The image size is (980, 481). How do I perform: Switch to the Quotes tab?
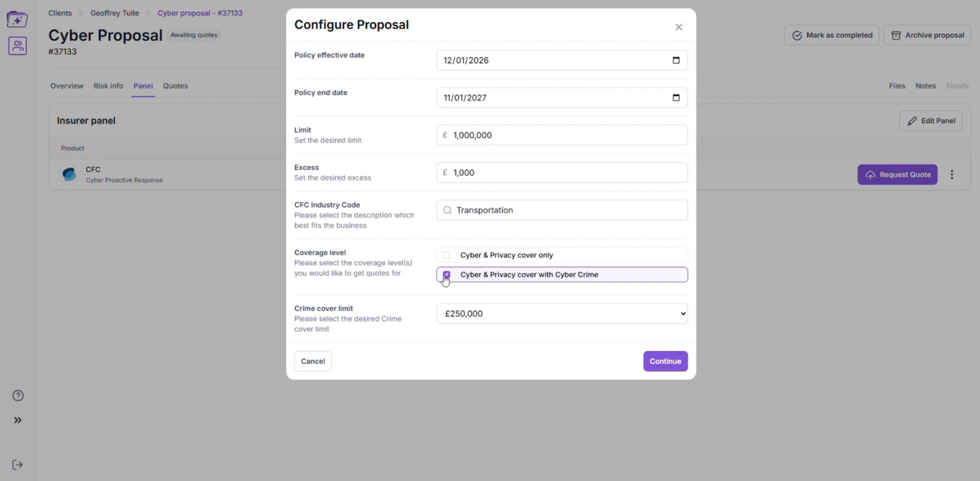pos(175,86)
